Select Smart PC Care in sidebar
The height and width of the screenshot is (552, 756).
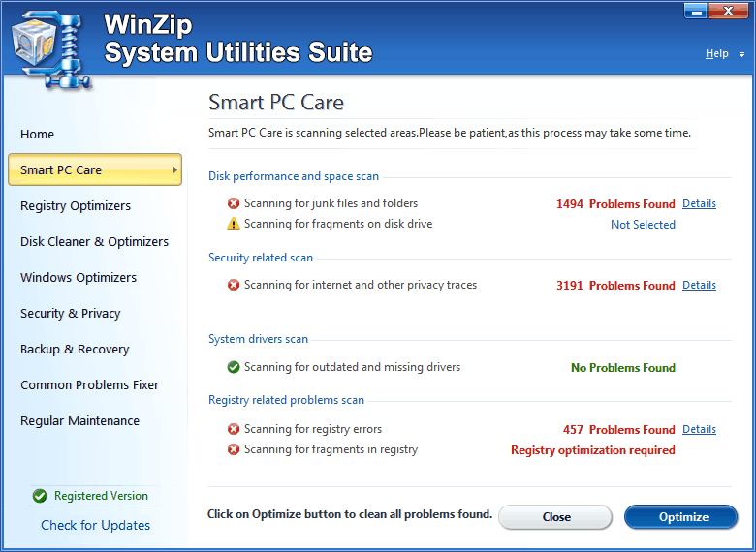click(95, 169)
